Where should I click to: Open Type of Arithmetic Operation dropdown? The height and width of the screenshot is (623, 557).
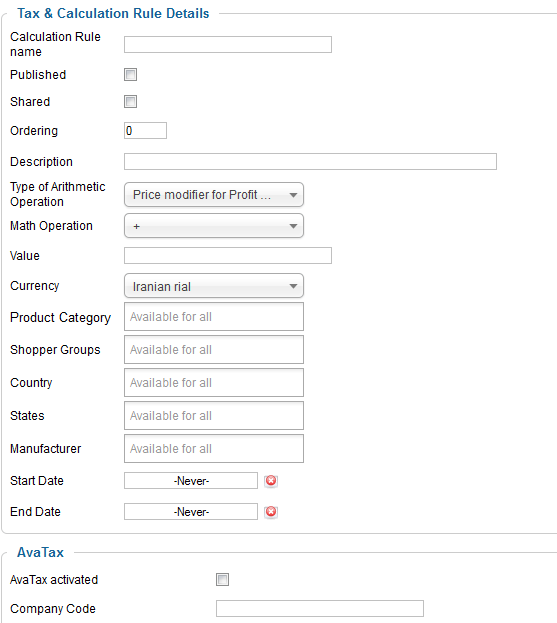pos(214,195)
